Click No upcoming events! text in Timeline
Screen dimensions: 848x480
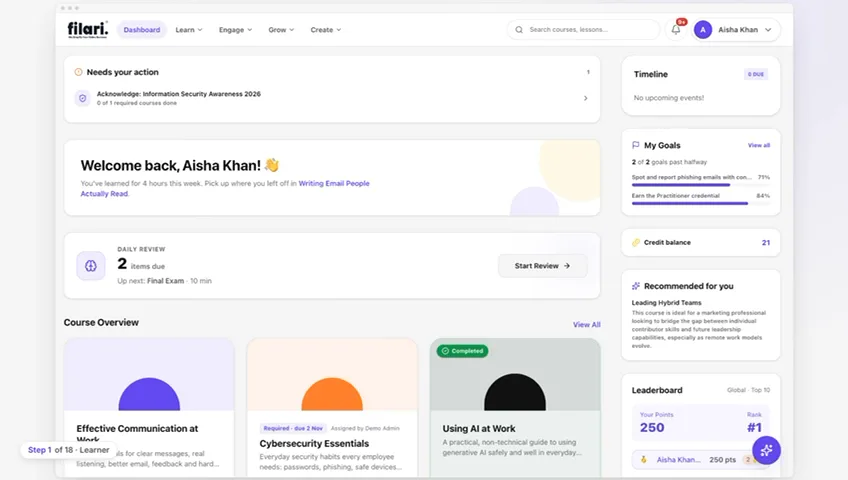click(669, 98)
